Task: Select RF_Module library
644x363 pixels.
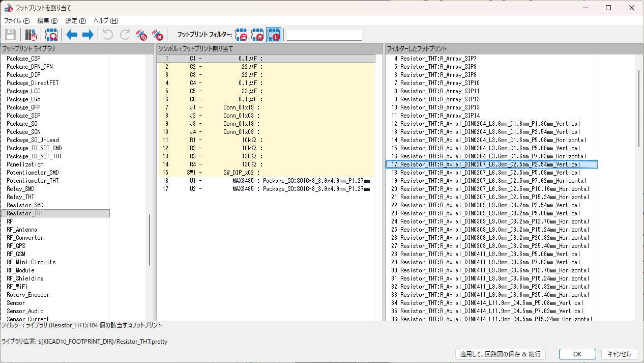Action: 55,270
